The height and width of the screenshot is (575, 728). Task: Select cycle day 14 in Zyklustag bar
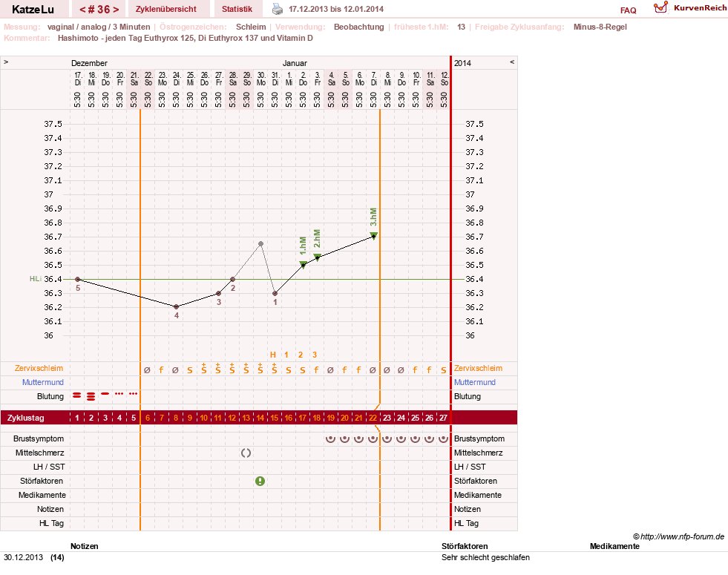[x=260, y=418]
